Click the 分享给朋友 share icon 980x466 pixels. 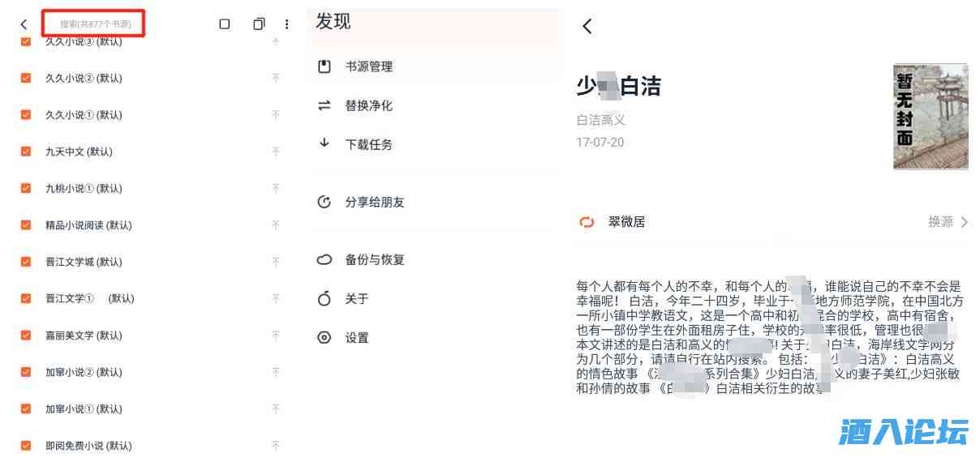point(325,202)
